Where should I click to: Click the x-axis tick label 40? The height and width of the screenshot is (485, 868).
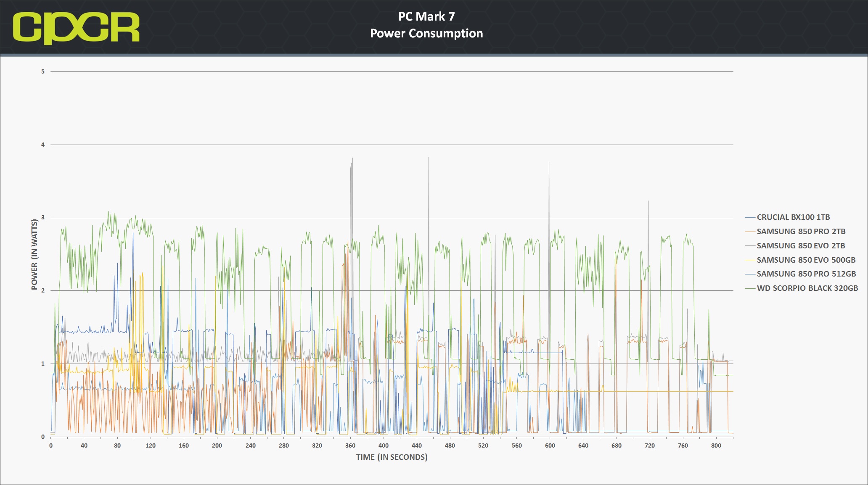coord(84,445)
